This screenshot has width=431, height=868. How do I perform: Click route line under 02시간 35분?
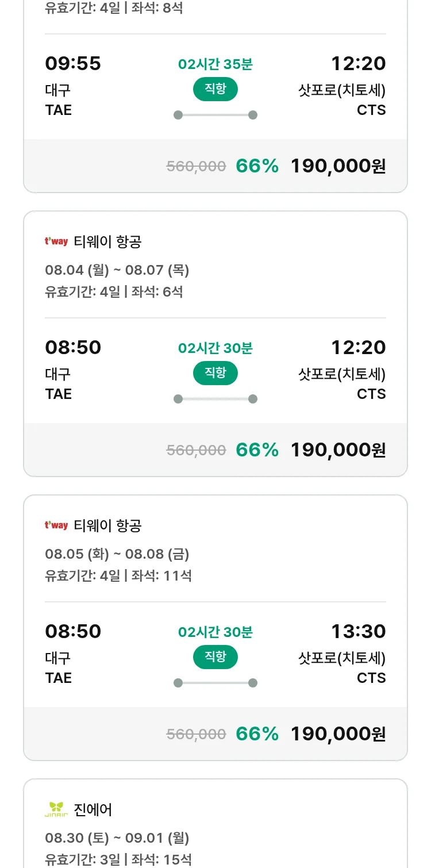click(215, 115)
